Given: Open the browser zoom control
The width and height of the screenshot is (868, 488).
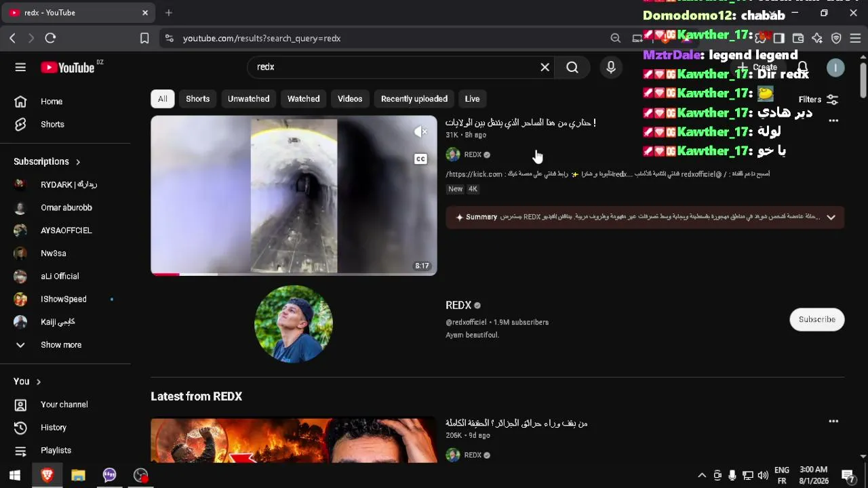Looking at the screenshot, I should 615,39.
